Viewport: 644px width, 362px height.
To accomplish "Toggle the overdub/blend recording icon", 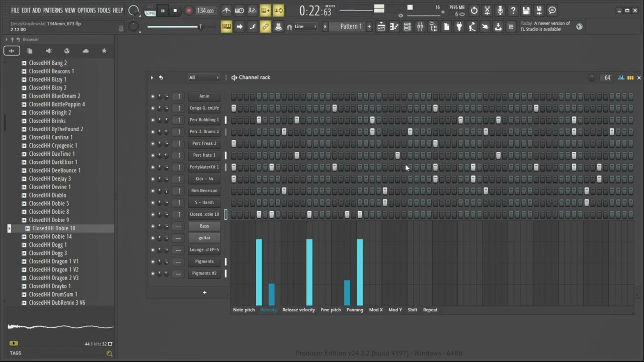I will (x=265, y=10).
